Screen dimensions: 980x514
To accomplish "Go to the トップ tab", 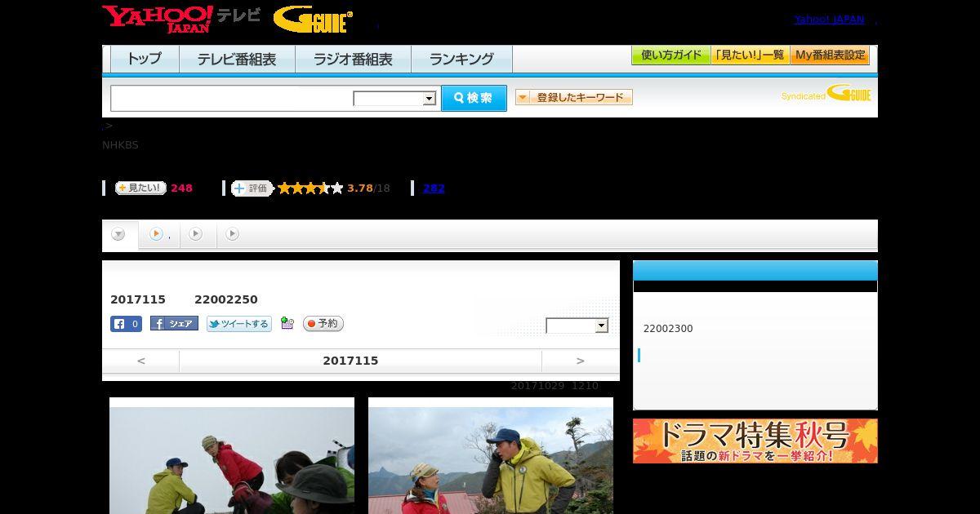I will 145,59.
